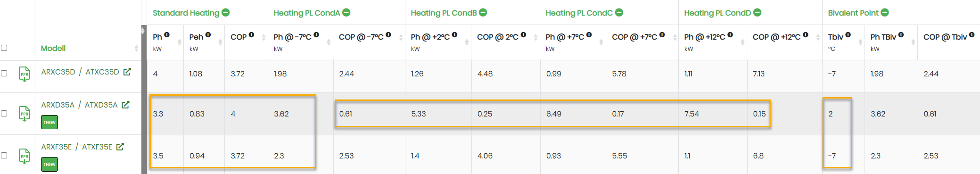The height and width of the screenshot is (174, 980).
Task: Click the vertical scrollbar beside model column
Action: [x=144, y=99]
